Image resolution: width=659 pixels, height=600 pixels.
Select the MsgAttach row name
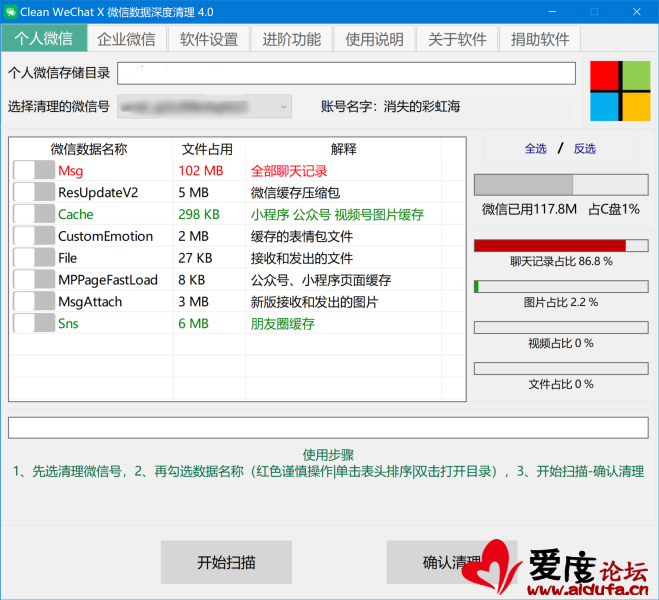coord(90,302)
